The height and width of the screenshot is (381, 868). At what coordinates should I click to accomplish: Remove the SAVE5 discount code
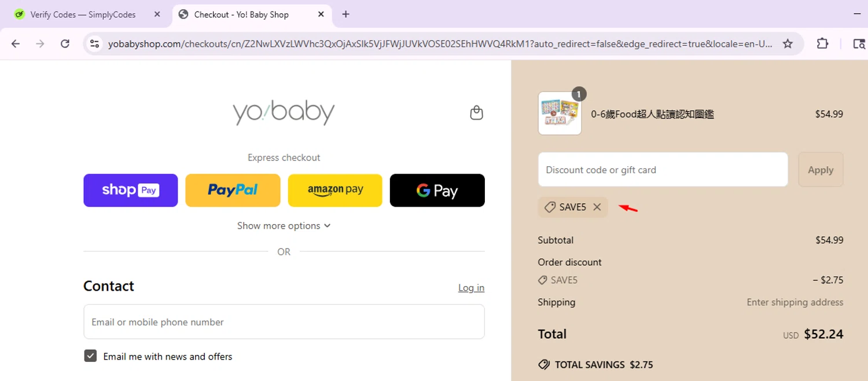click(x=597, y=207)
